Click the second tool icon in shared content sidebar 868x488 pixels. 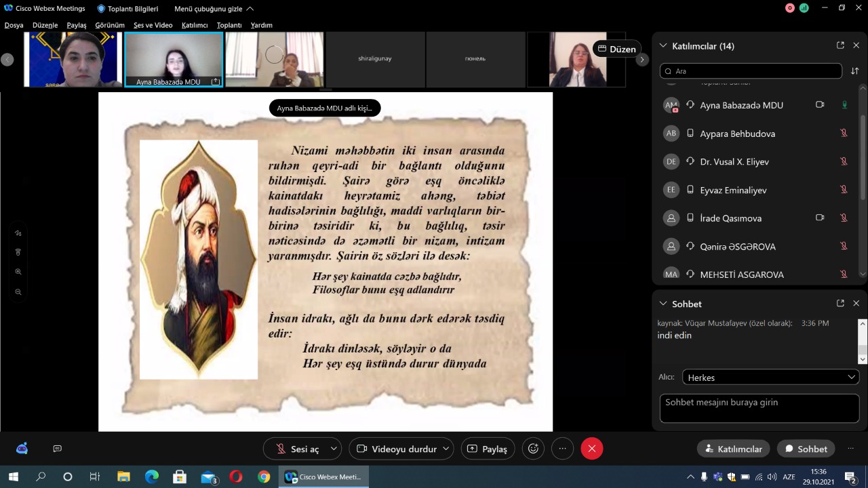click(x=18, y=252)
